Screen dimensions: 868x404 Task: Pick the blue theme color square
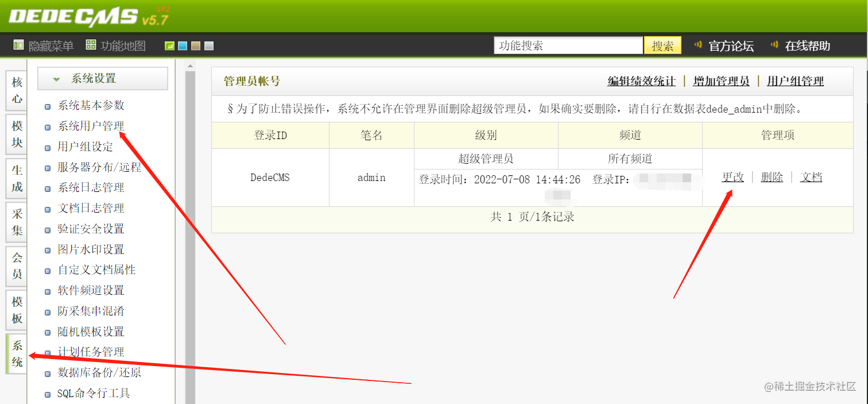(183, 44)
